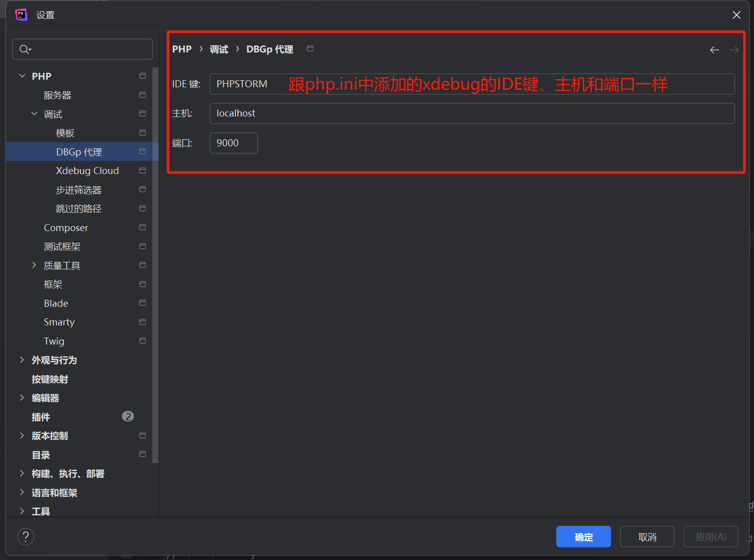Click the project-level icon beside DBGp 代理 breadcrumb
Image resolution: width=754 pixels, height=560 pixels.
coord(310,48)
